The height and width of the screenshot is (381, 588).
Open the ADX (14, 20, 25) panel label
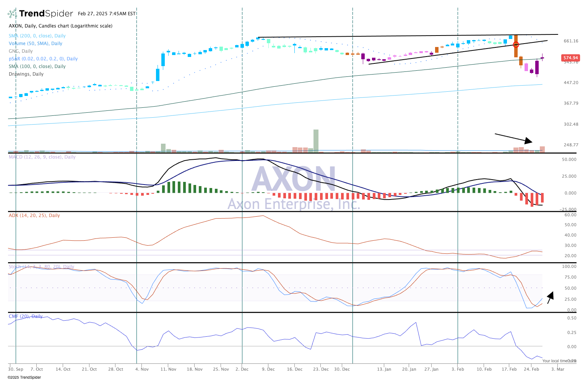34,216
